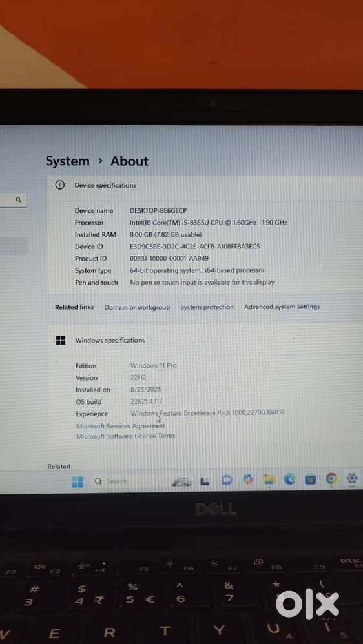This screenshot has width=363, height=644.
Task: Select the device name DESKTOP-BE6GECP
Action: [x=158, y=210]
